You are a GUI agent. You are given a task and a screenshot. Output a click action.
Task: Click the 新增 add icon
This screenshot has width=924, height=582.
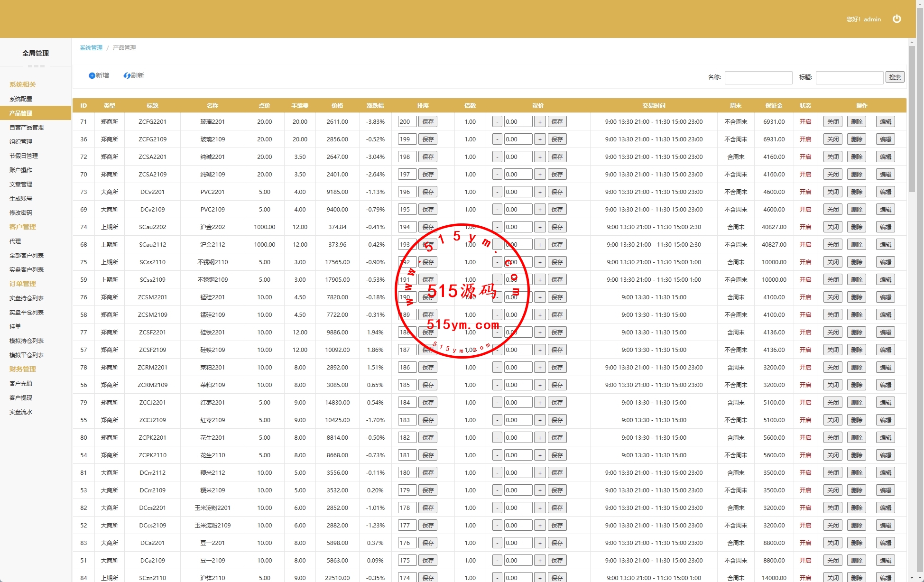click(92, 76)
